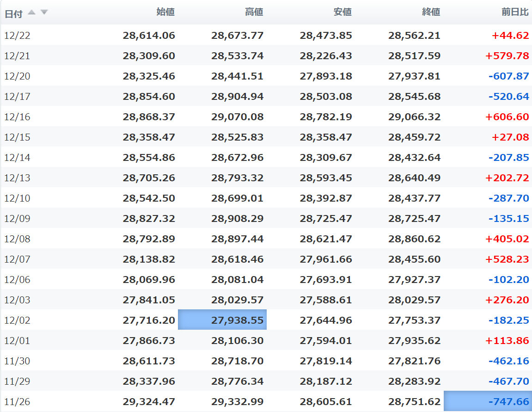
Task: Select change value -520.64
Action: [509, 96]
